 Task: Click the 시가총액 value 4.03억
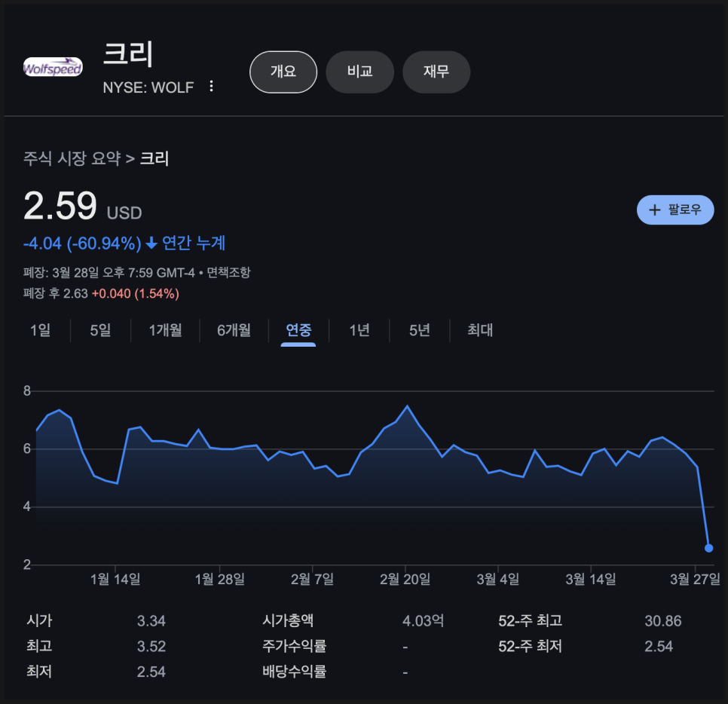[x=423, y=621]
